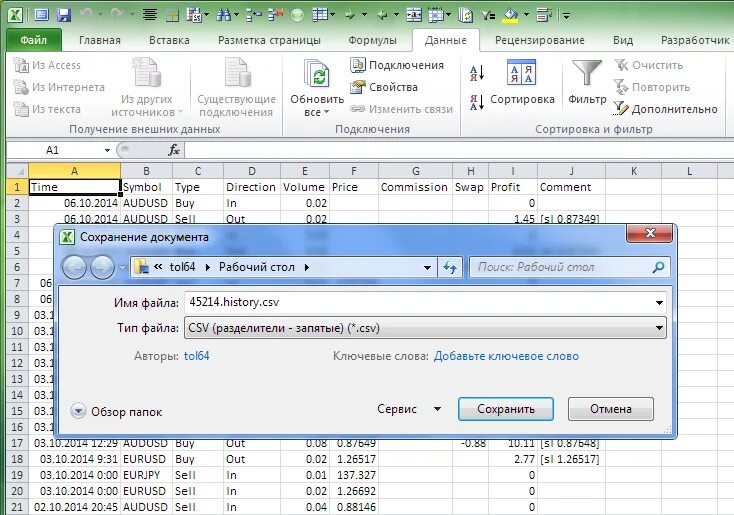Click the Рабочий стол segment in the path bar
The height and width of the screenshot is (515, 734).
[x=257, y=267]
